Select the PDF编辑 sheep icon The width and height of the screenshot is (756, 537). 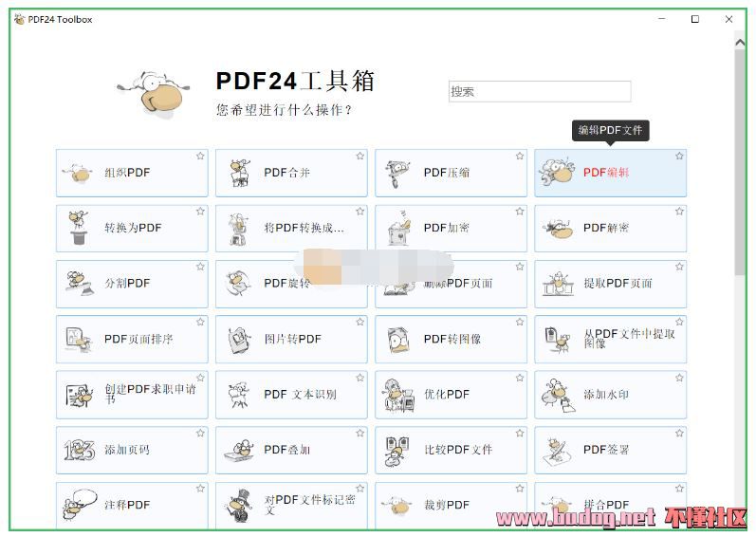click(558, 172)
